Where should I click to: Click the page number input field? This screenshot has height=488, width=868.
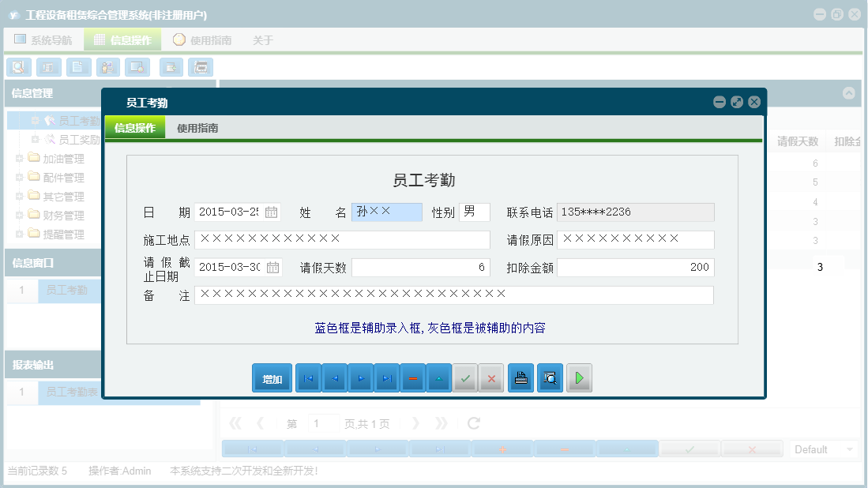click(323, 422)
